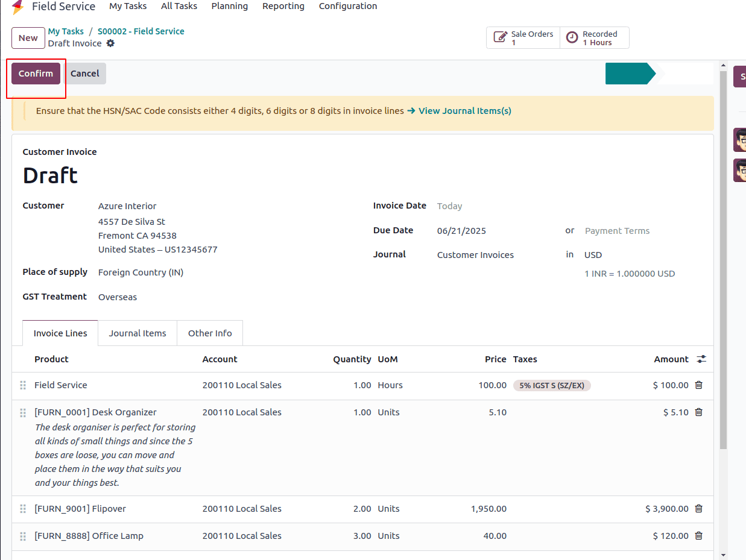
Task: Open the Recorded Hours smart button
Action: 594,38
